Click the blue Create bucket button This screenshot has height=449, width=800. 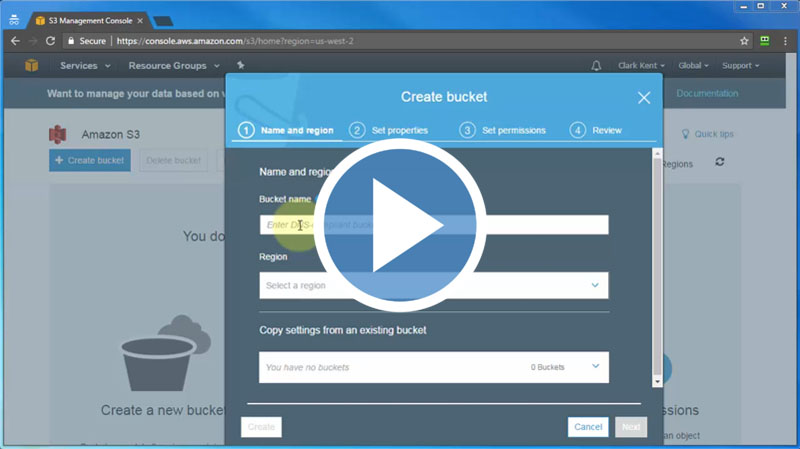tap(89, 160)
